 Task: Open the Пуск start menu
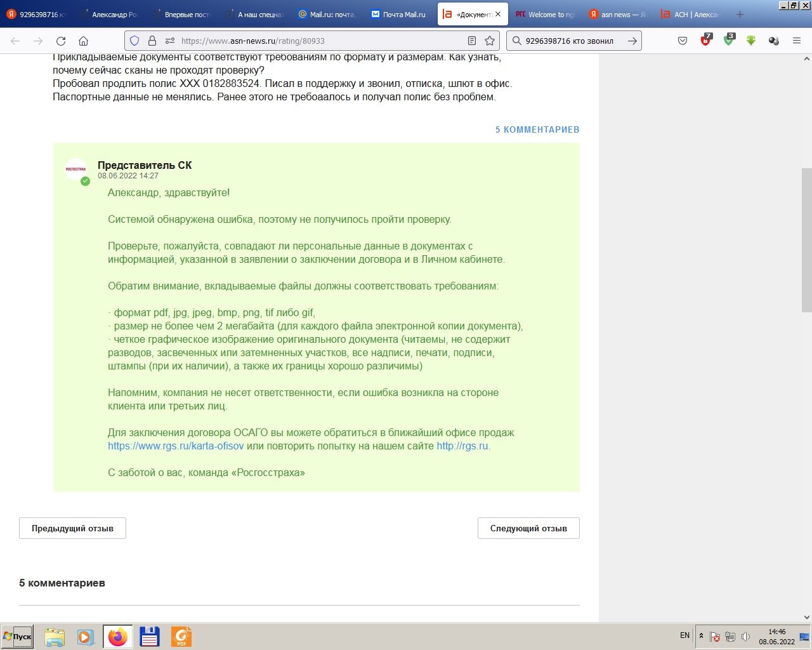point(17,637)
